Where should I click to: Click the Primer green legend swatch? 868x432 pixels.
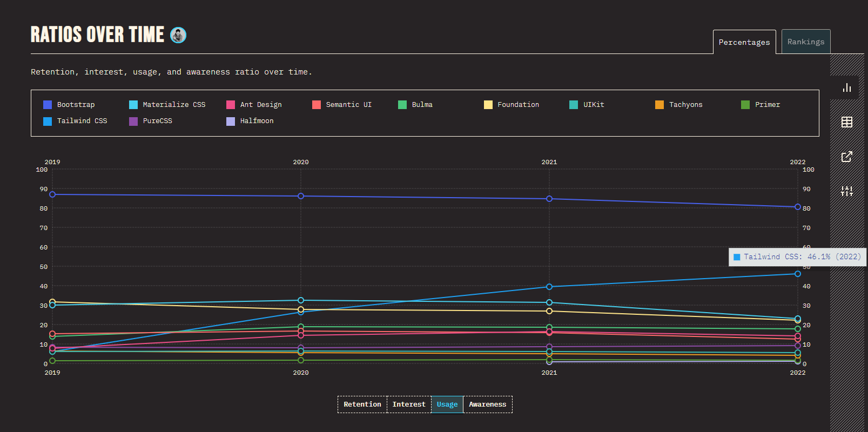[x=745, y=105]
